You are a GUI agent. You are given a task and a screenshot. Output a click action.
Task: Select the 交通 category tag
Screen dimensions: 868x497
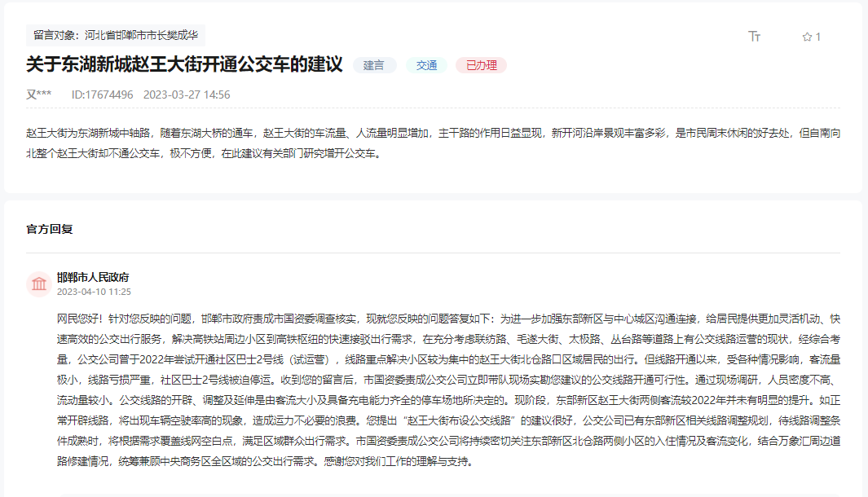(427, 65)
